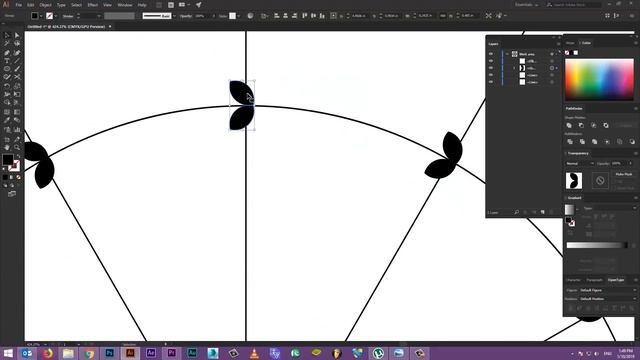Click the Windows Start button
Screen dimensions: 640x360
coord(8,353)
